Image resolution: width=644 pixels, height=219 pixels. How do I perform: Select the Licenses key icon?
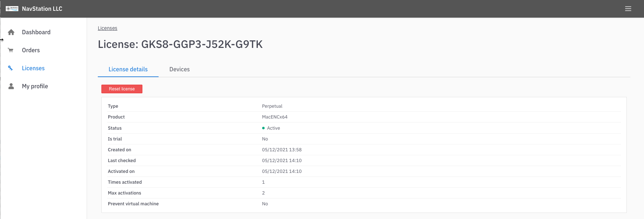point(10,68)
